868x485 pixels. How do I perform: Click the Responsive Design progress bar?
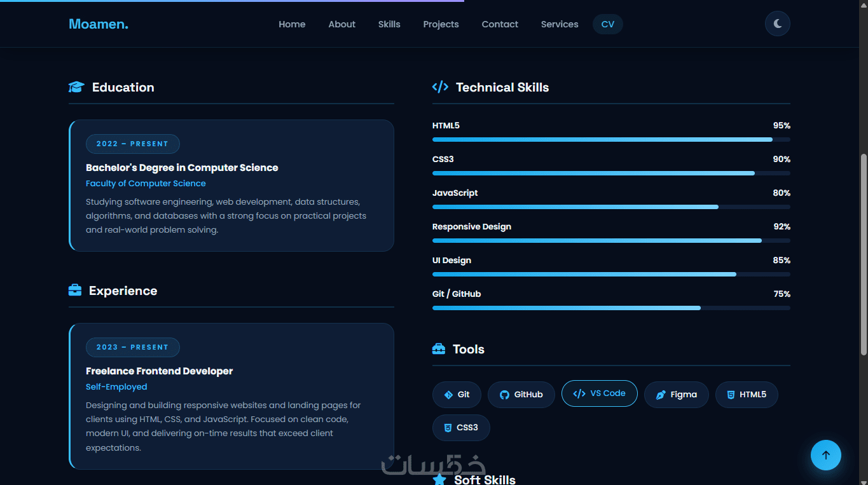point(611,240)
